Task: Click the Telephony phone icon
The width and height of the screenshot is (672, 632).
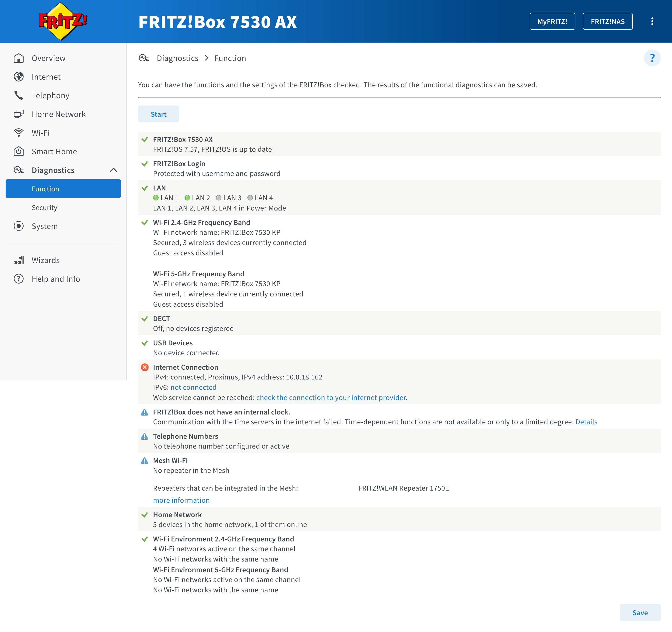Action: point(19,95)
